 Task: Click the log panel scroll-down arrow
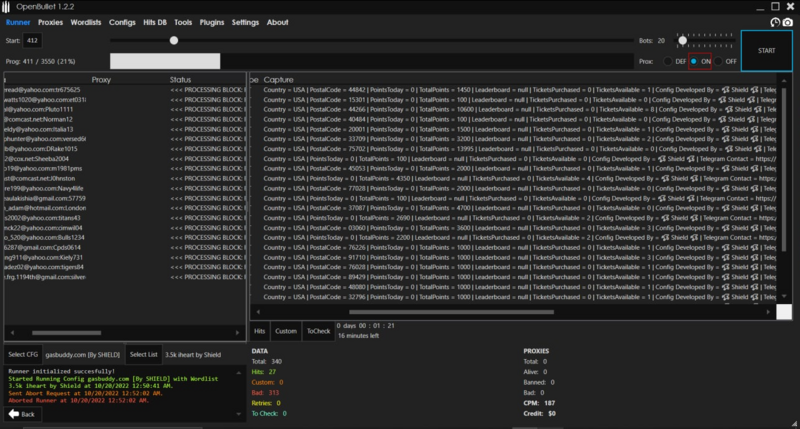pos(238,414)
